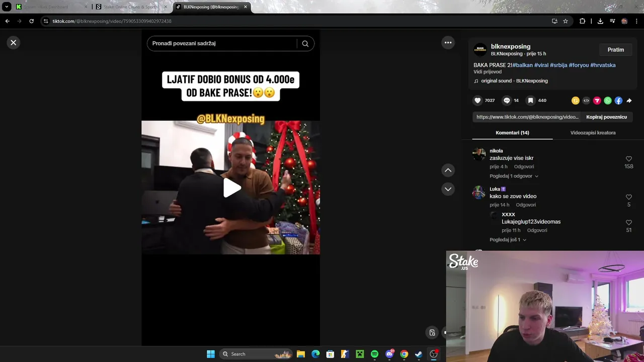Open the 'blknexposing' username link

point(510,46)
